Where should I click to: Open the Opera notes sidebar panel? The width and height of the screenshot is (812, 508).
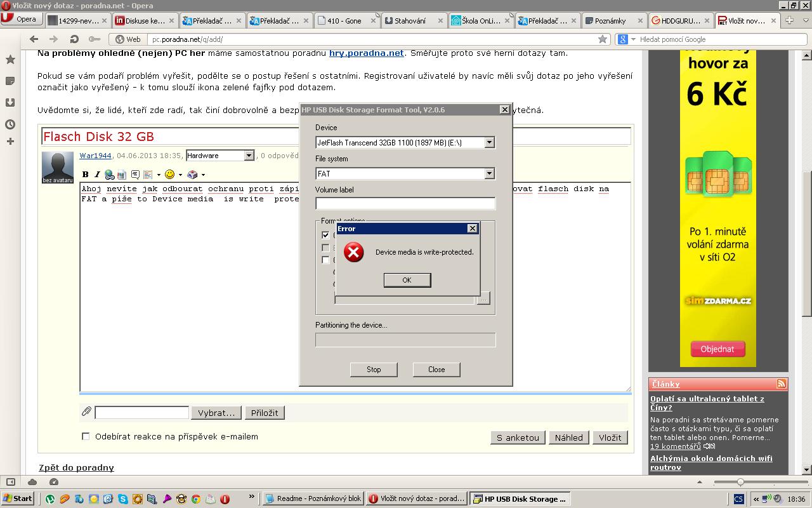(10, 81)
